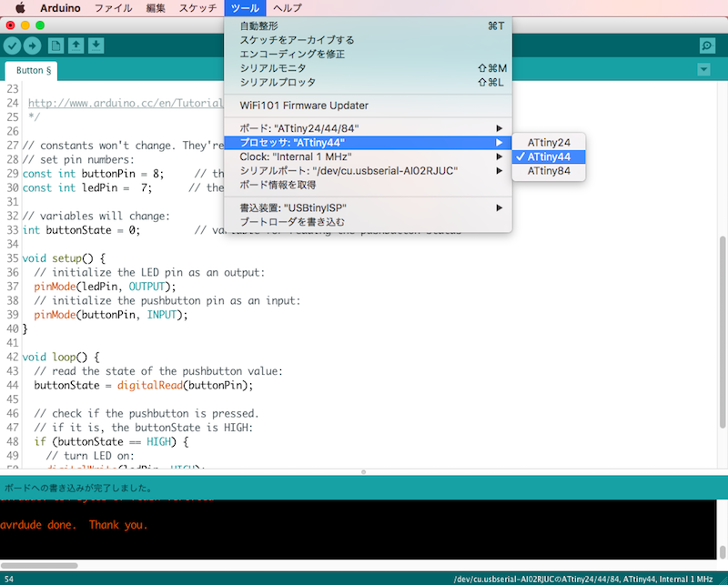Open the Apple menu
Viewport: 728px width, 585px height.
coord(20,8)
